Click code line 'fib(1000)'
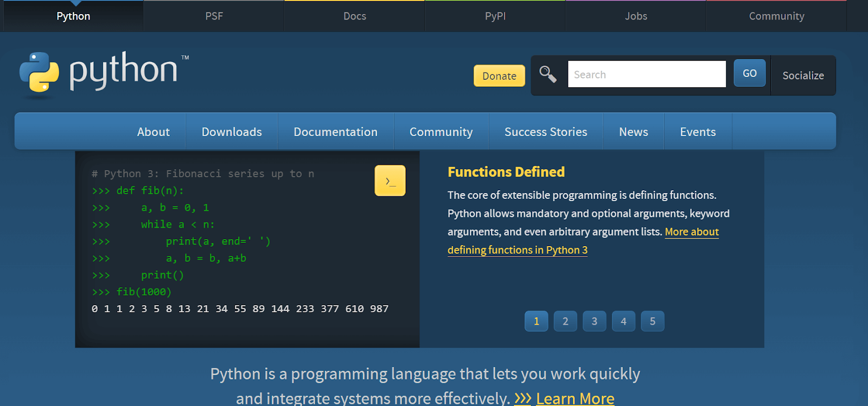Viewport: 868px width, 406px height. tap(144, 292)
